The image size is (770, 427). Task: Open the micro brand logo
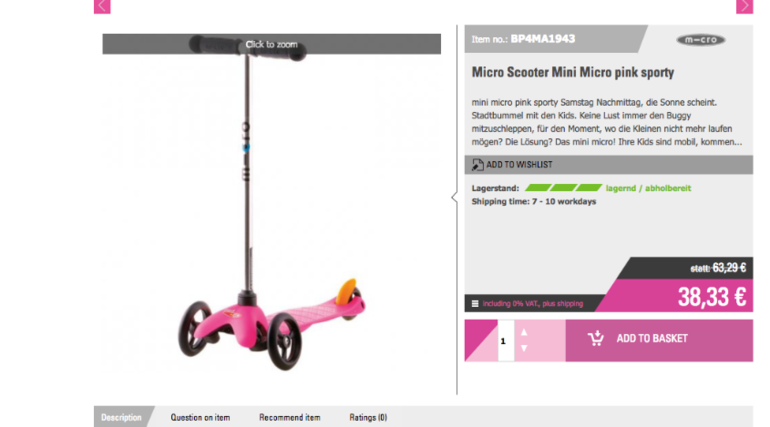coord(701,40)
